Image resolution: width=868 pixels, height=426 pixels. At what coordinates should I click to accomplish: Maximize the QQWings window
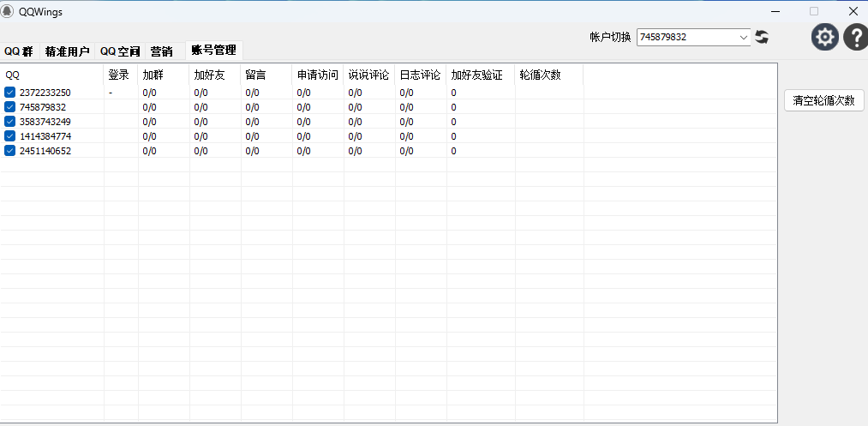tap(814, 11)
